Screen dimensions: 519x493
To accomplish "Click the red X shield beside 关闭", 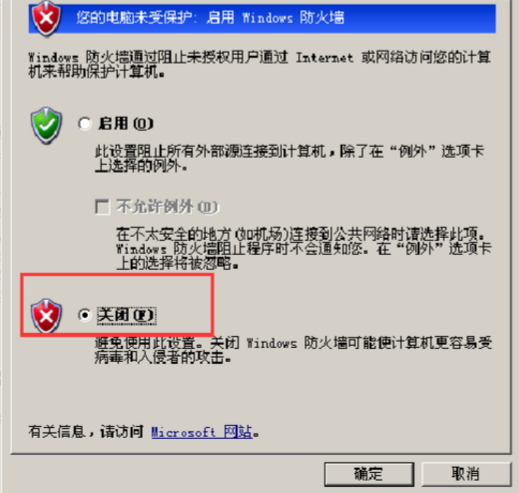I will click(x=46, y=316).
